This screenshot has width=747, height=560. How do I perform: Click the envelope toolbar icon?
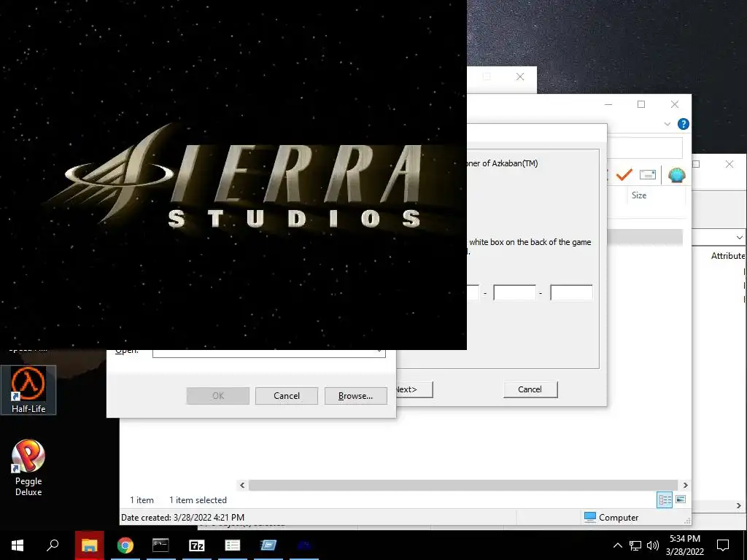648,175
